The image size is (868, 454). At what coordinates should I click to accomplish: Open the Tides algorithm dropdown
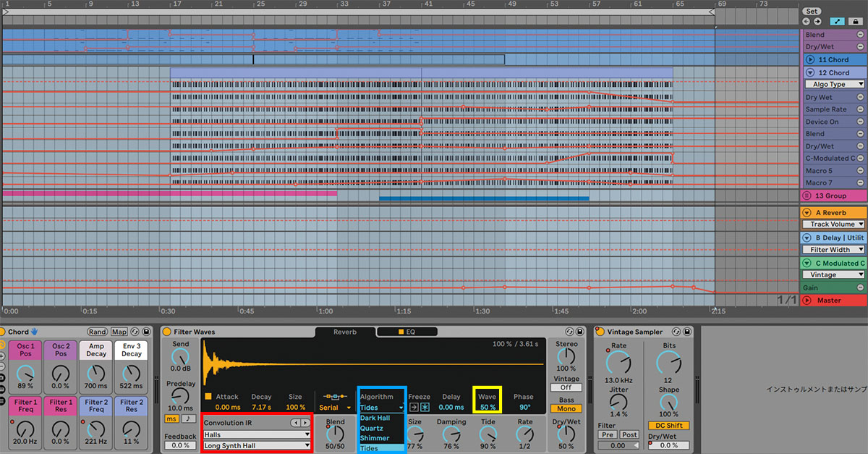click(x=381, y=408)
